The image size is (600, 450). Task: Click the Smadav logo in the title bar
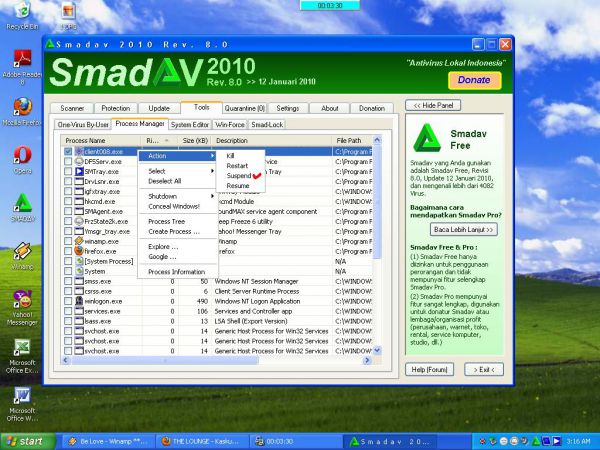50,44
